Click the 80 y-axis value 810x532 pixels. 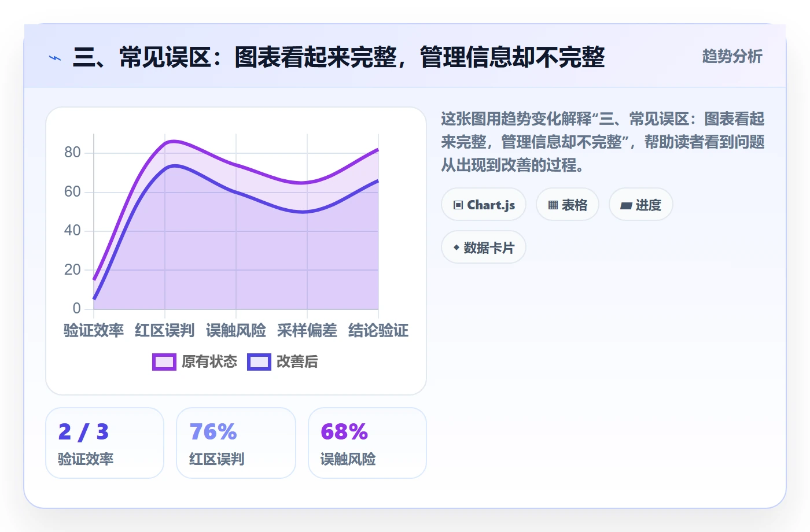[x=72, y=153]
